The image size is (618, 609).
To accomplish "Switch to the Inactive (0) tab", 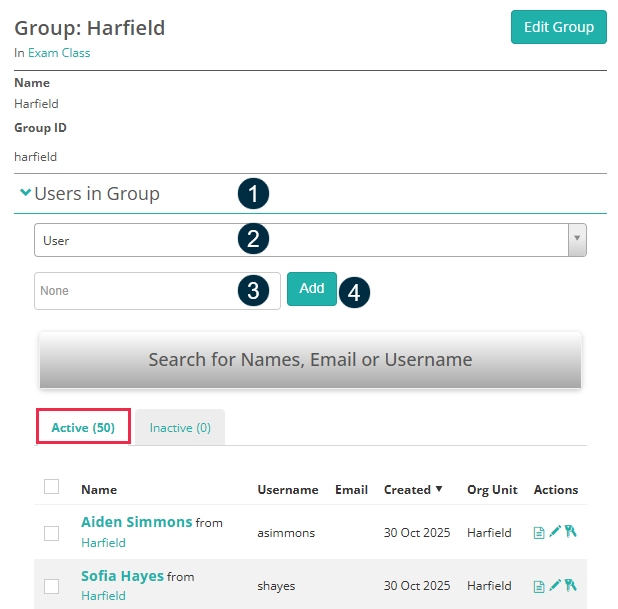I will (180, 428).
